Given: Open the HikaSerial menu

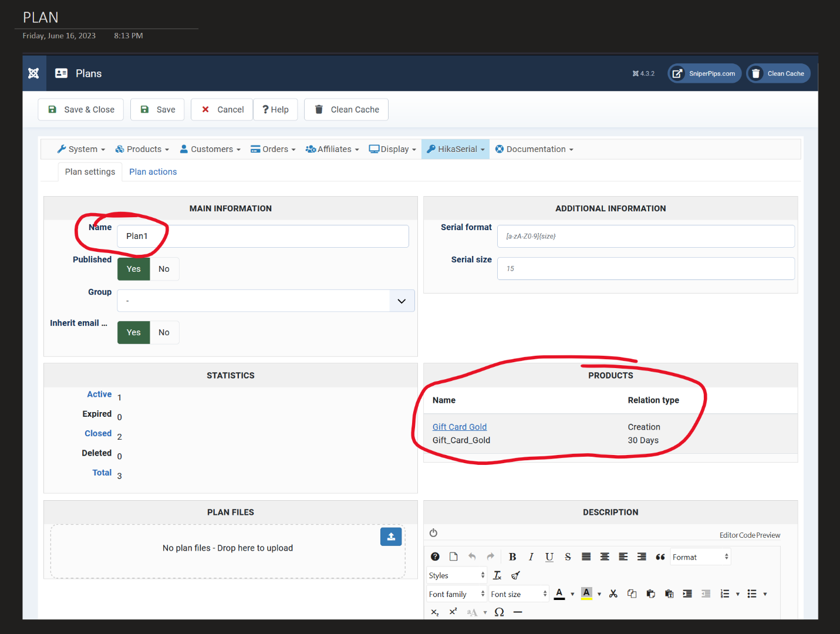Looking at the screenshot, I should [456, 149].
